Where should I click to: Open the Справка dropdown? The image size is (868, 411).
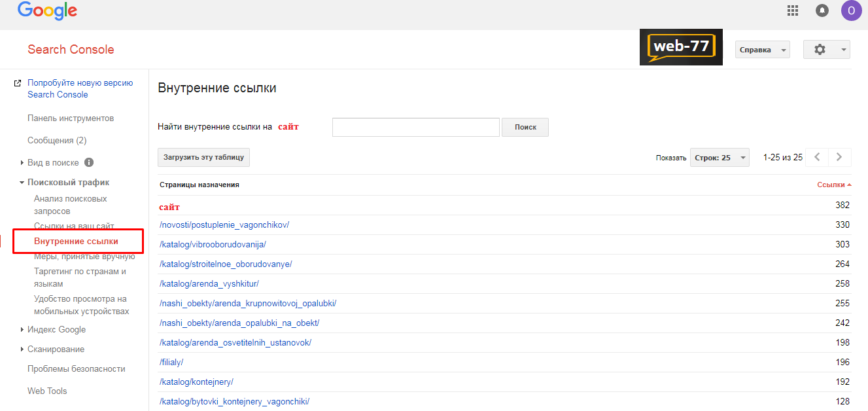763,50
